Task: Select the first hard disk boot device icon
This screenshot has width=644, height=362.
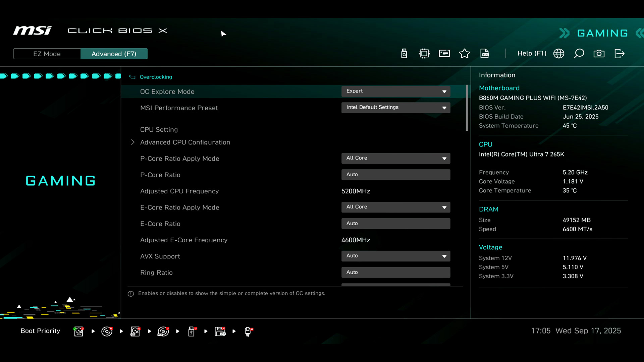Action: 78,331
